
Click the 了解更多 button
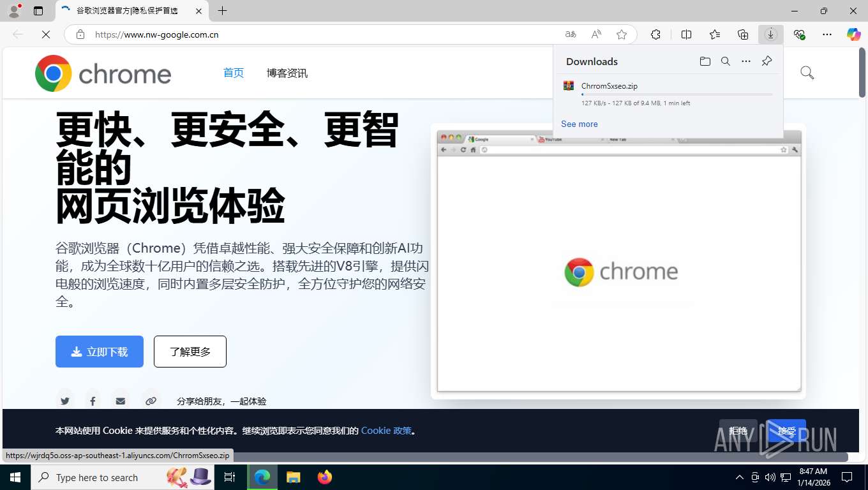190,352
